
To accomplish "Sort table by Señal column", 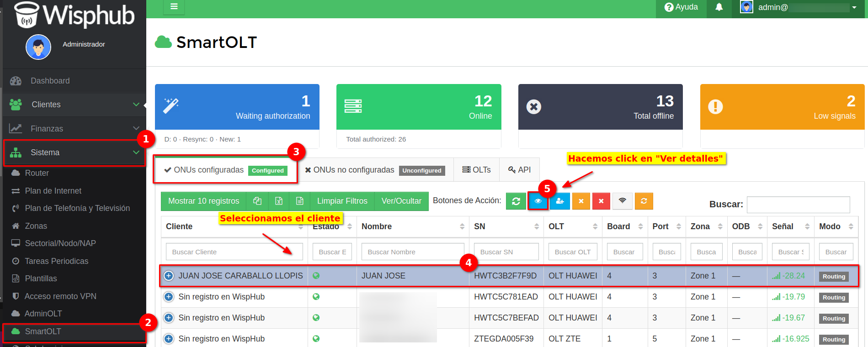I will coord(790,226).
